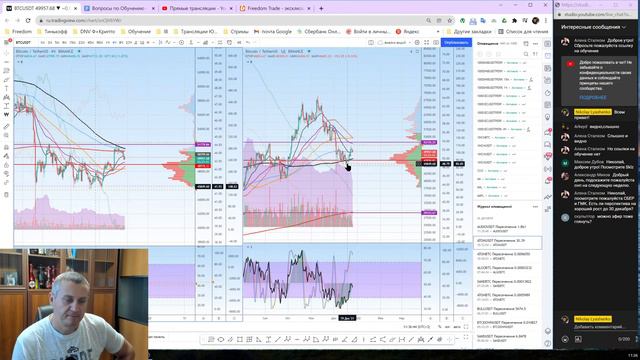
Task: Open the browser extensions puzzle icon
Action: pyautogui.click(x=514, y=20)
